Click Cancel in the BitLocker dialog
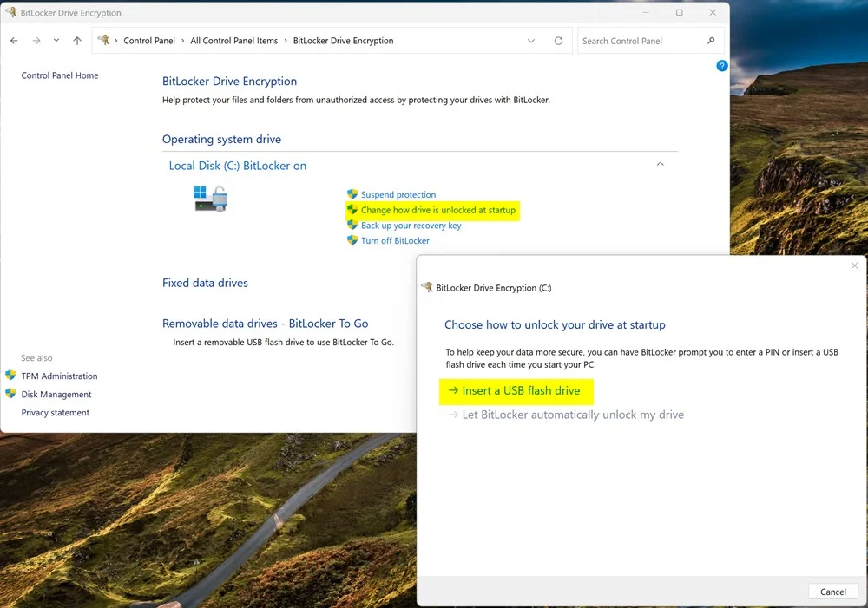868x608 pixels. point(833,592)
